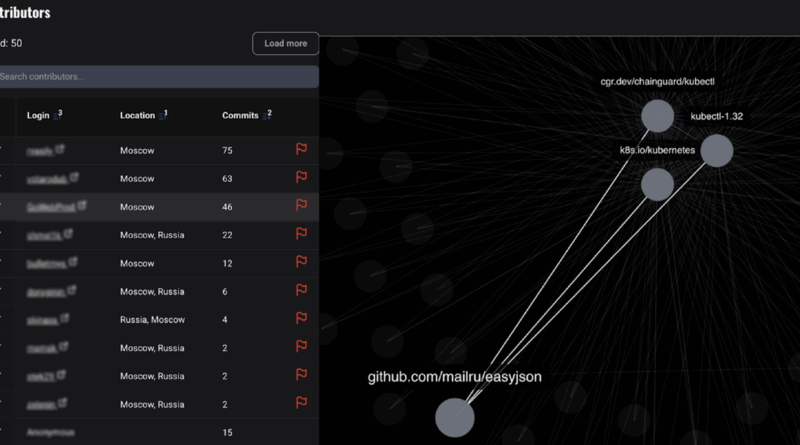Screen dimensions: 800x445
Task: Open external link icon in 46-commit row
Action: click(x=82, y=205)
